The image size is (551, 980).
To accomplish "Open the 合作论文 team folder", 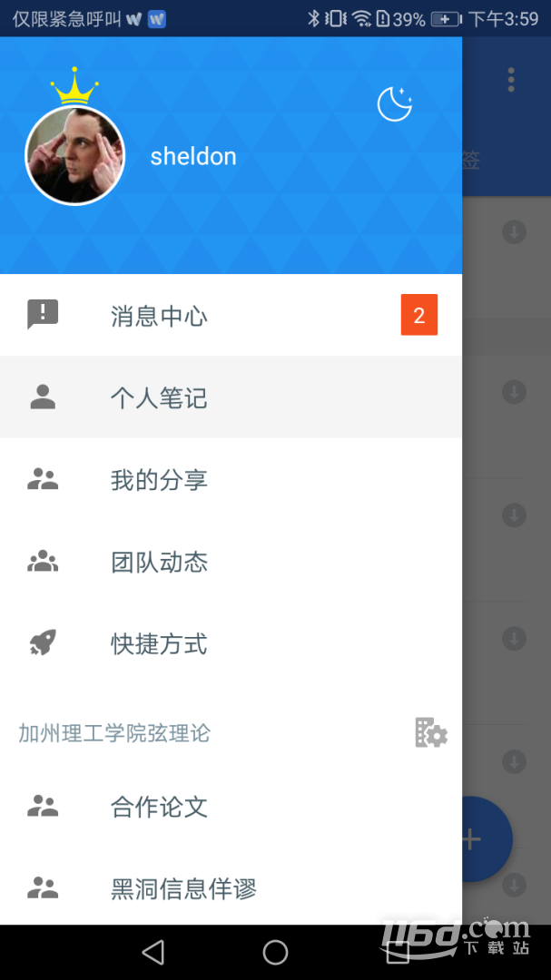I will (x=231, y=807).
